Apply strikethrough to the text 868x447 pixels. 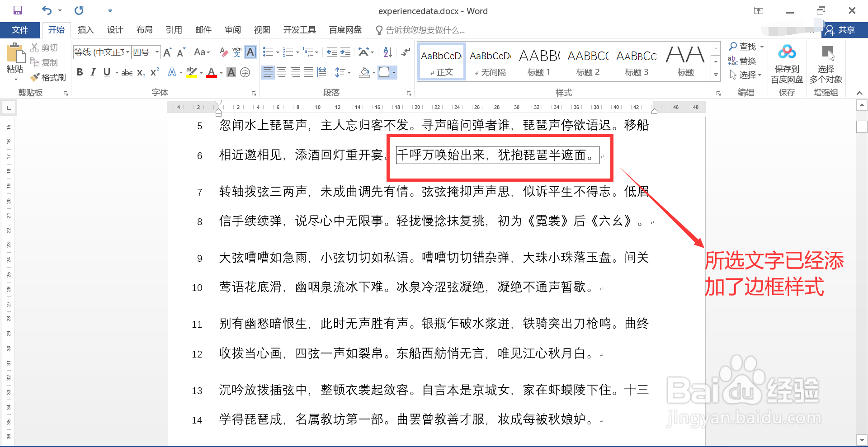pos(127,72)
